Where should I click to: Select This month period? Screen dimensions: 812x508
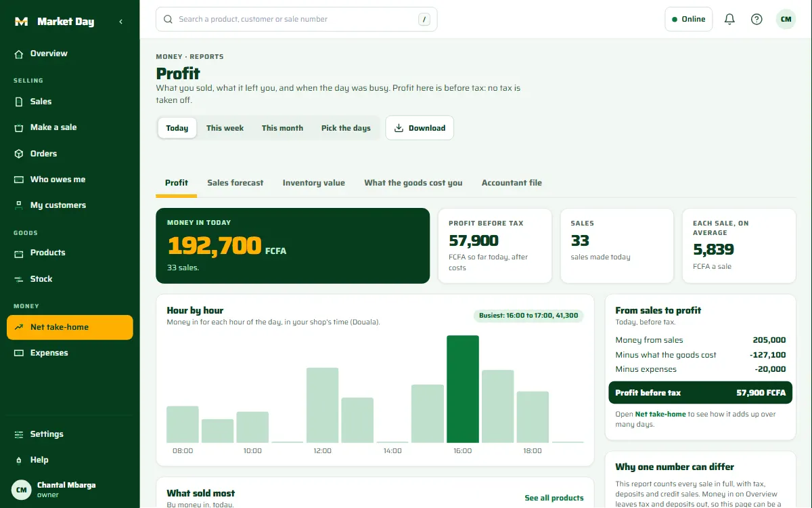click(x=282, y=128)
